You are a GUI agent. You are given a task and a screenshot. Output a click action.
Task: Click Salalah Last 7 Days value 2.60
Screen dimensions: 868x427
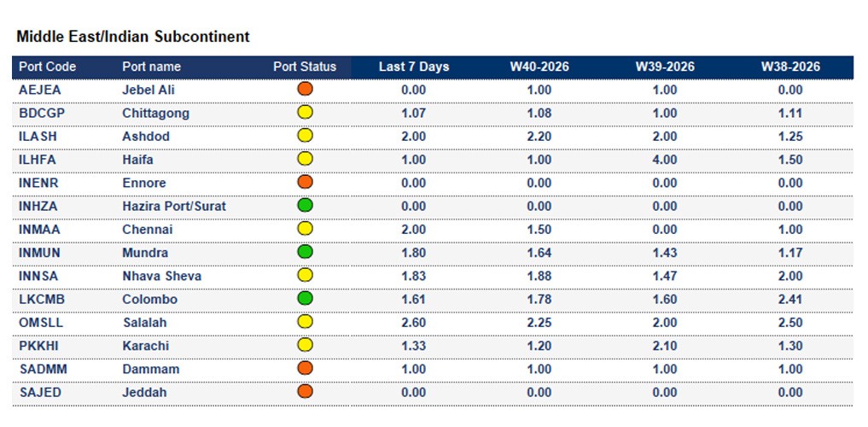414,323
